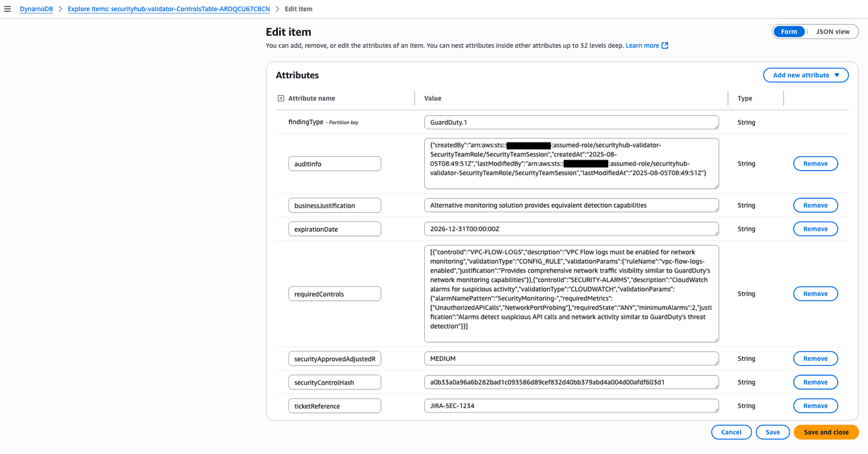Edit the securityControlHash attribute name field
Screen dimensions: 868x454
[x=335, y=382]
